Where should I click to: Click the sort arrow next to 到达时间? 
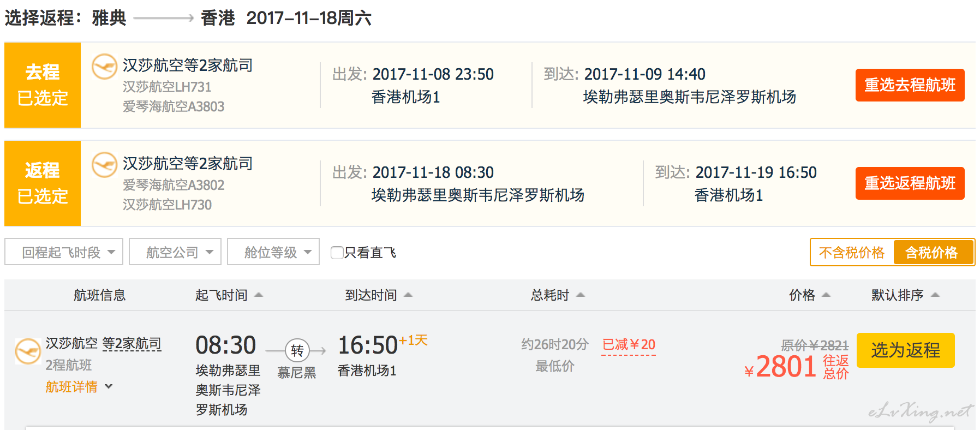tap(408, 295)
